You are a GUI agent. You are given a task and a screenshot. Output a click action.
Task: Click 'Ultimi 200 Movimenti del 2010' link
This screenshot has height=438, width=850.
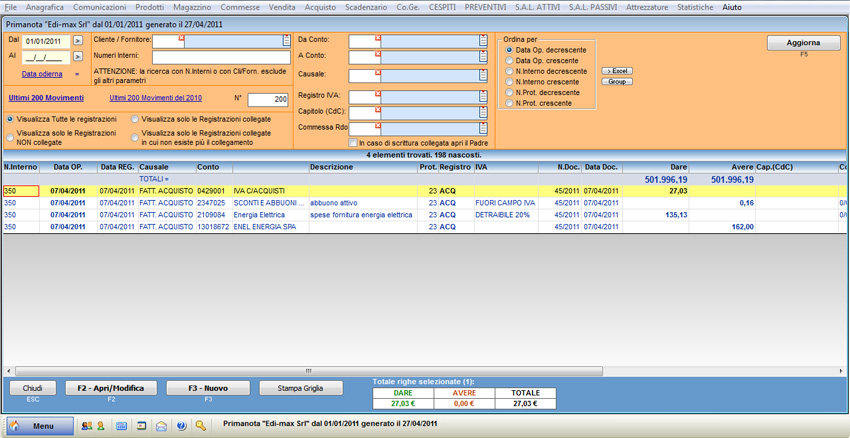[x=155, y=98]
